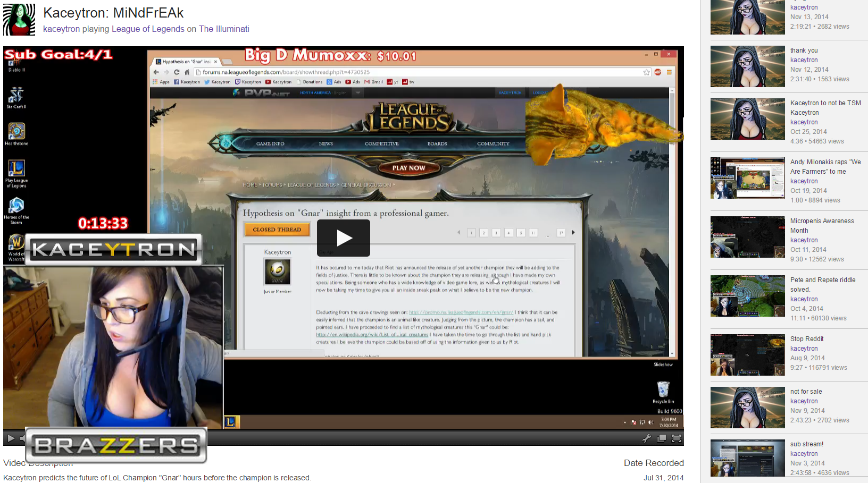Enter fullscreen mode using the fullscreen icon

[677, 438]
